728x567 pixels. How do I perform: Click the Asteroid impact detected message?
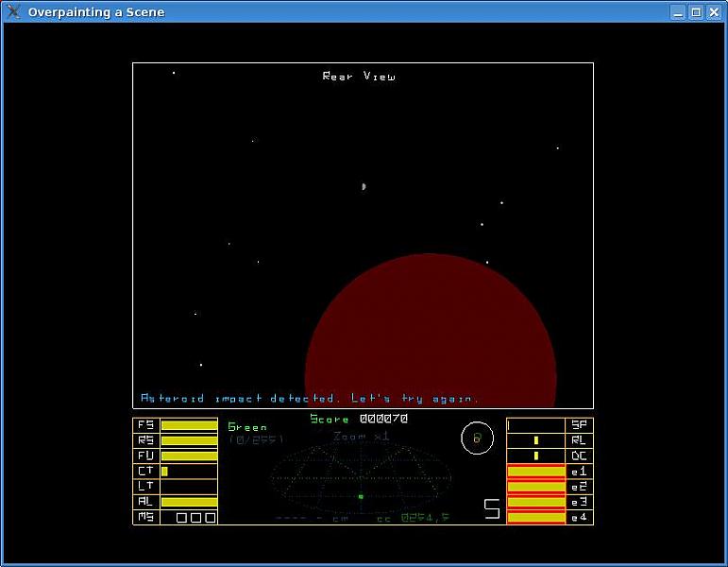point(310,399)
